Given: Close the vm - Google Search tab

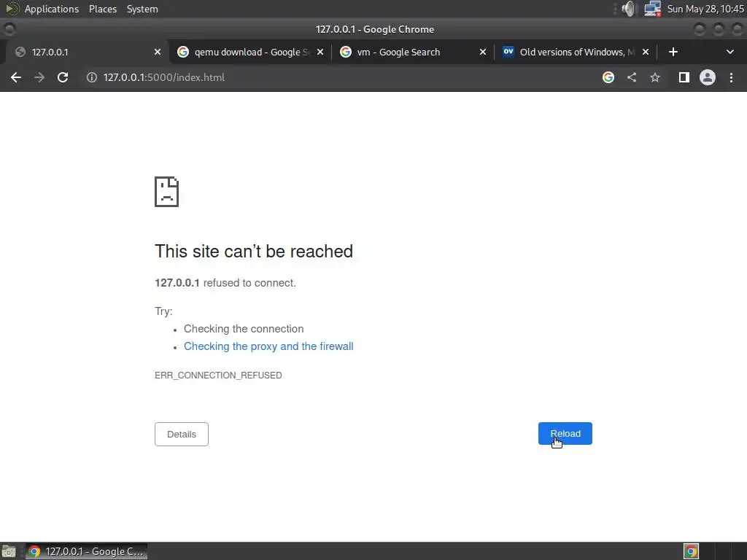Looking at the screenshot, I should click(483, 52).
